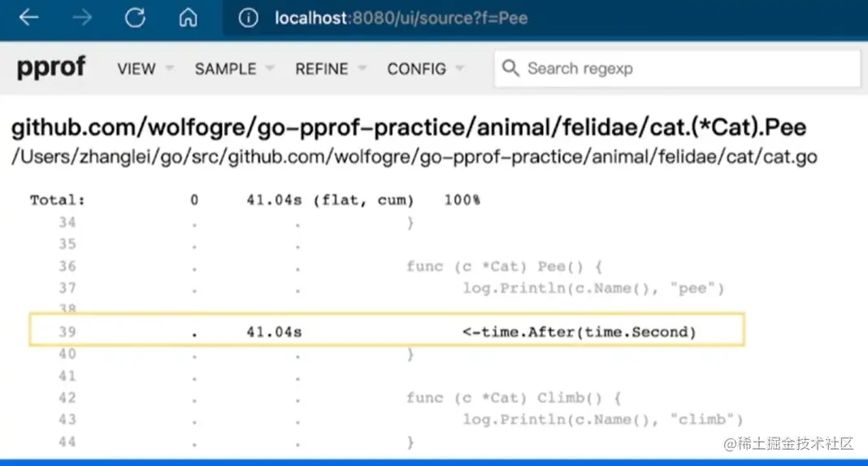Click line number 42
Screen dimensions: 868x466
pyautogui.click(x=67, y=398)
